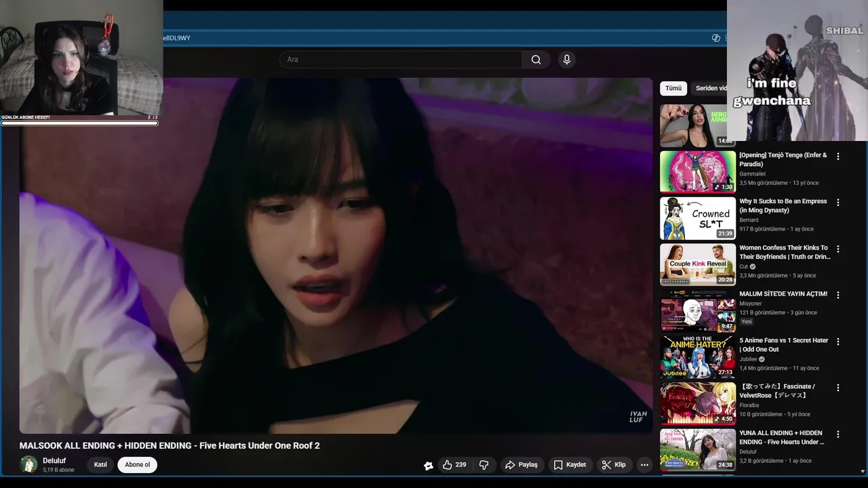Open title '5 Anime Fans vs 1 Secret Hater'

pos(784,344)
